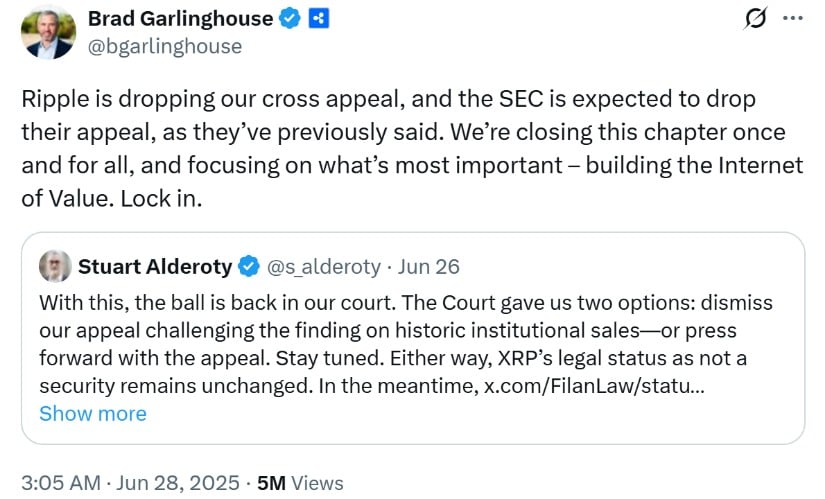Expand quoted tweet with Show more

[x=93, y=414]
